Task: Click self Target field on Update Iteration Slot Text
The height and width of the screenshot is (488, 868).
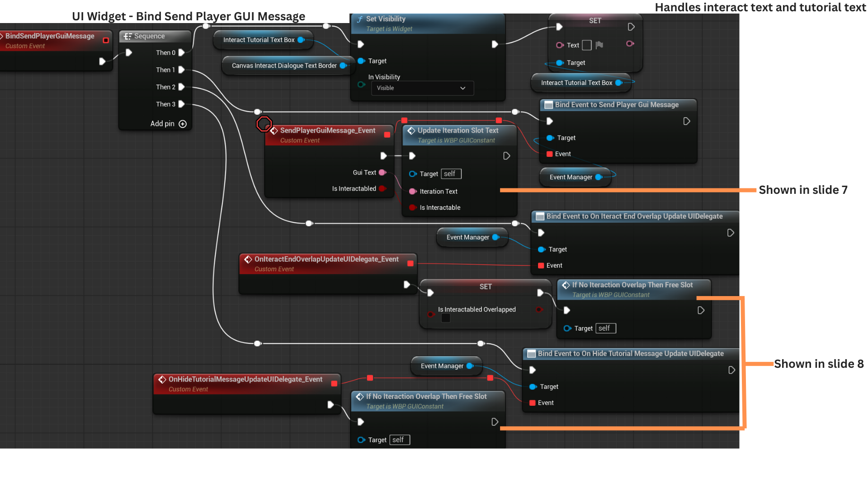Action: pos(451,174)
